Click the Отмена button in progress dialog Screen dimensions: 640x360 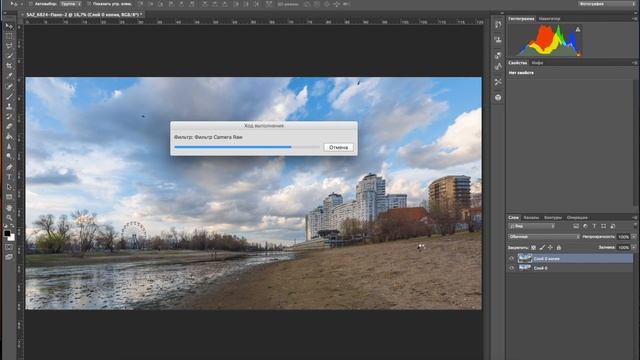(338, 147)
